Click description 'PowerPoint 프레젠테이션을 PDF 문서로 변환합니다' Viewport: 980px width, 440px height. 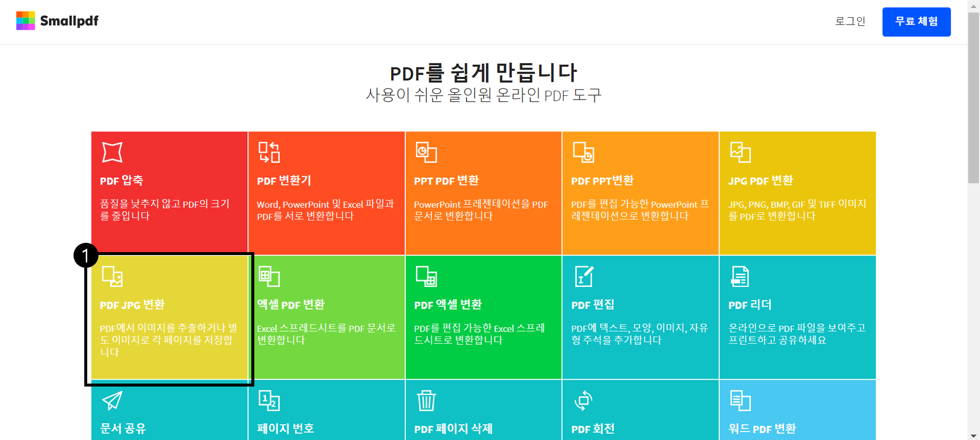(481, 210)
